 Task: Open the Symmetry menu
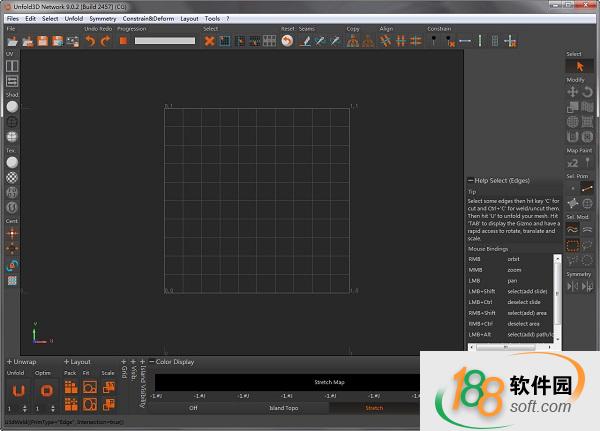[102, 18]
